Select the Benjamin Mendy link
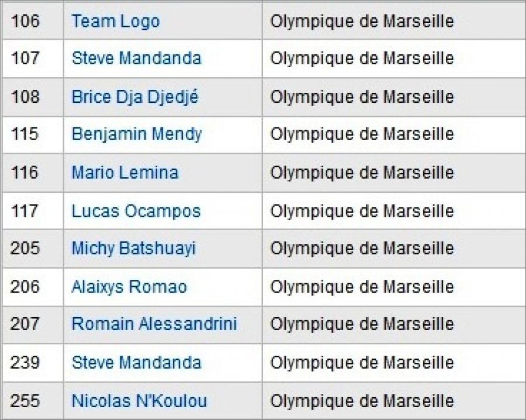 coord(136,134)
